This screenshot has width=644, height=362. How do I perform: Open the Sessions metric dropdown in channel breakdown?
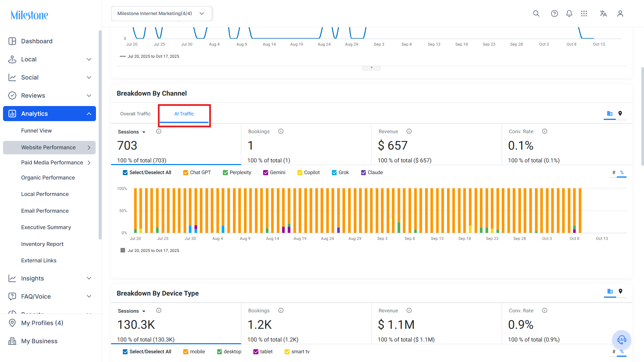[x=132, y=132]
